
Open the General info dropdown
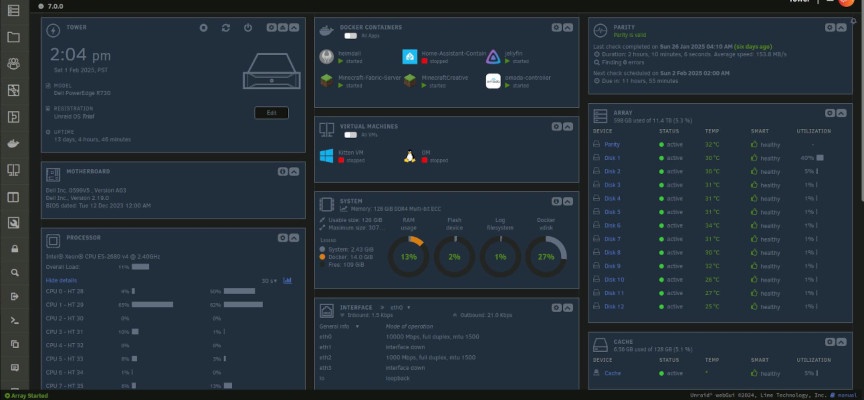point(339,326)
